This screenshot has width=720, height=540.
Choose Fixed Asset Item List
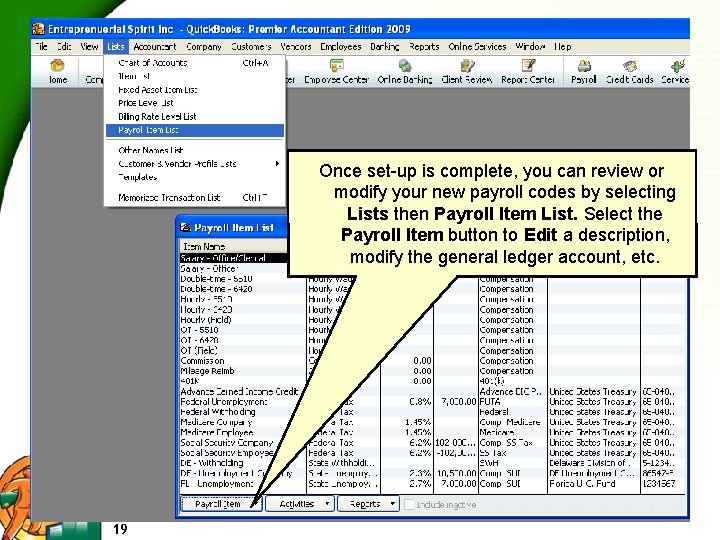click(x=195, y=90)
